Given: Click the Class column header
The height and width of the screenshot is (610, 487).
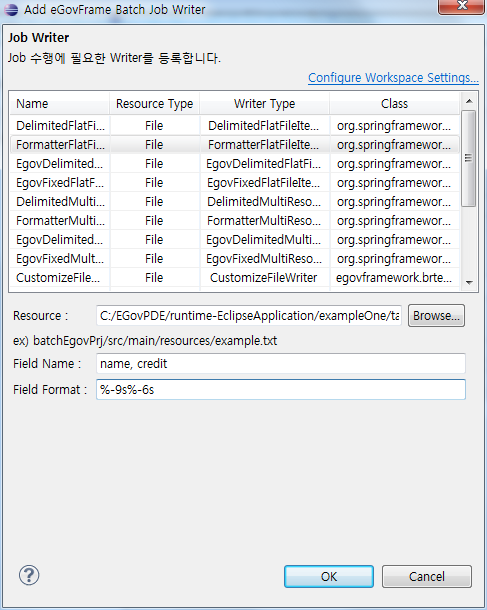Looking at the screenshot, I should point(394,103).
